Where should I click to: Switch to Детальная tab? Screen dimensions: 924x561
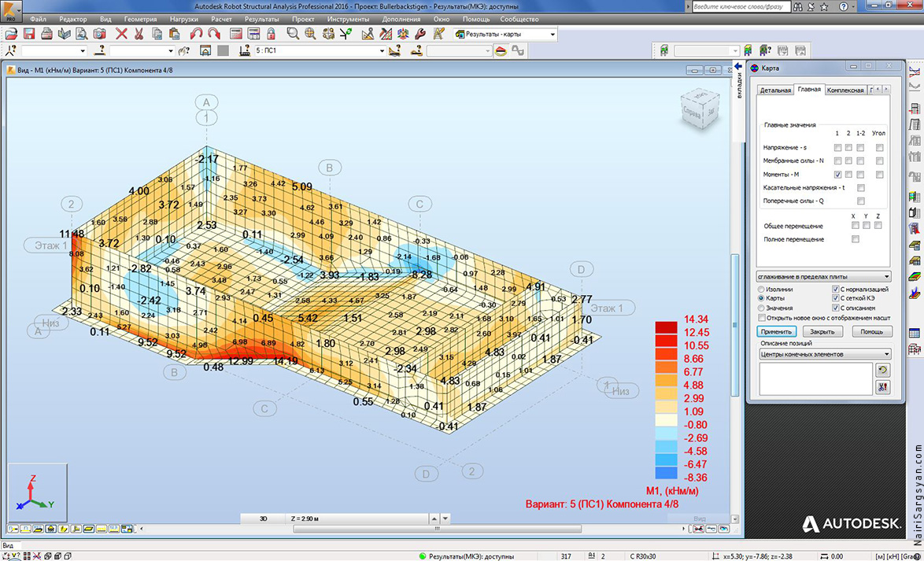point(774,90)
